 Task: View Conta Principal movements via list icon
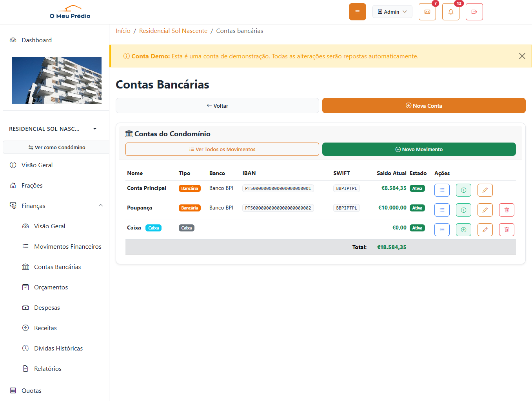pos(442,190)
